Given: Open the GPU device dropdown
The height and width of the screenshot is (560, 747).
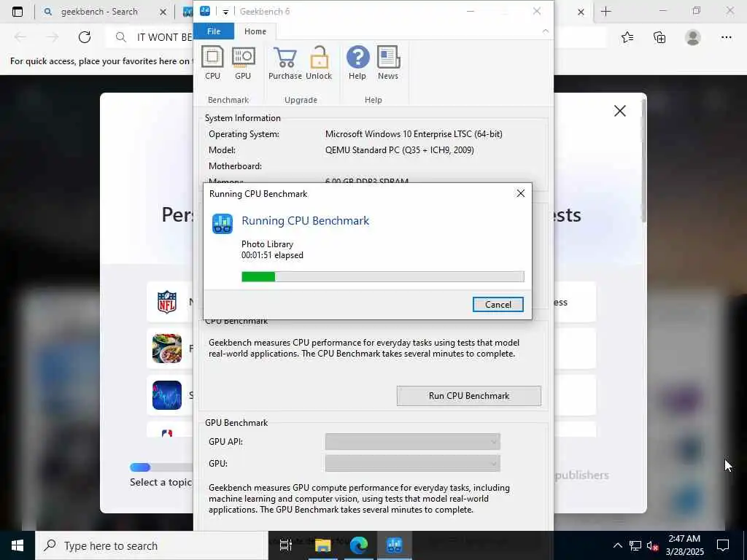Looking at the screenshot, I should click(413, 463).
